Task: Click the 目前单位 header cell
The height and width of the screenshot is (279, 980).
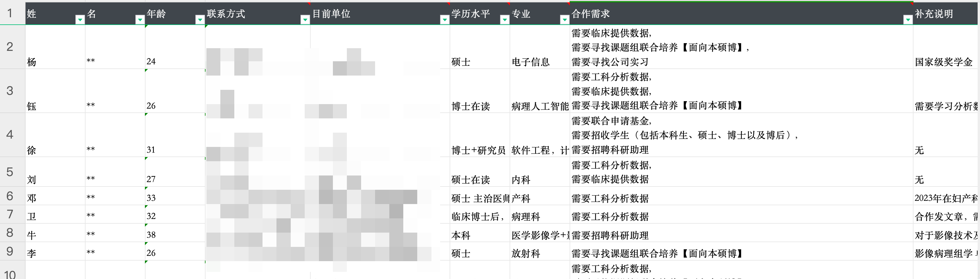Action: point(380,14)
